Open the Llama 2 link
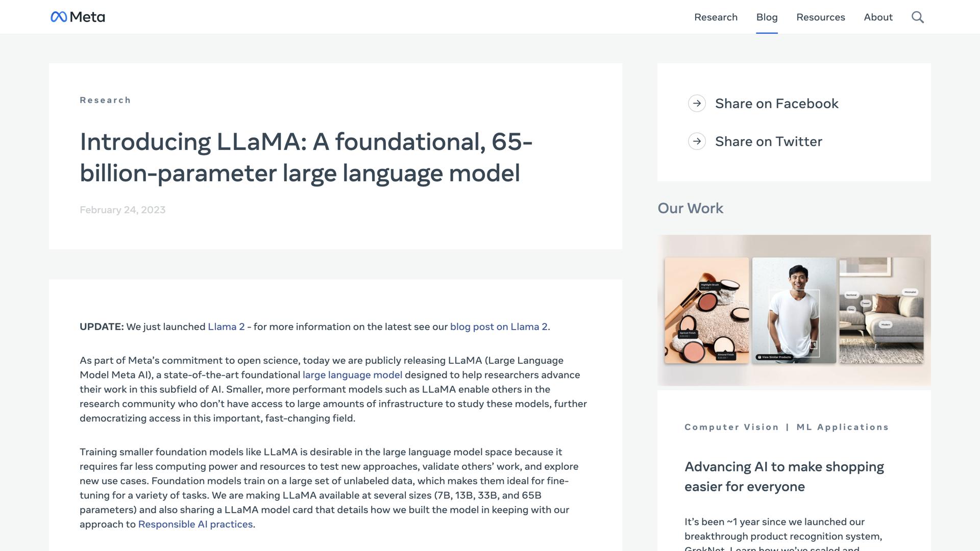980x551 pixels. click(226, 327)
